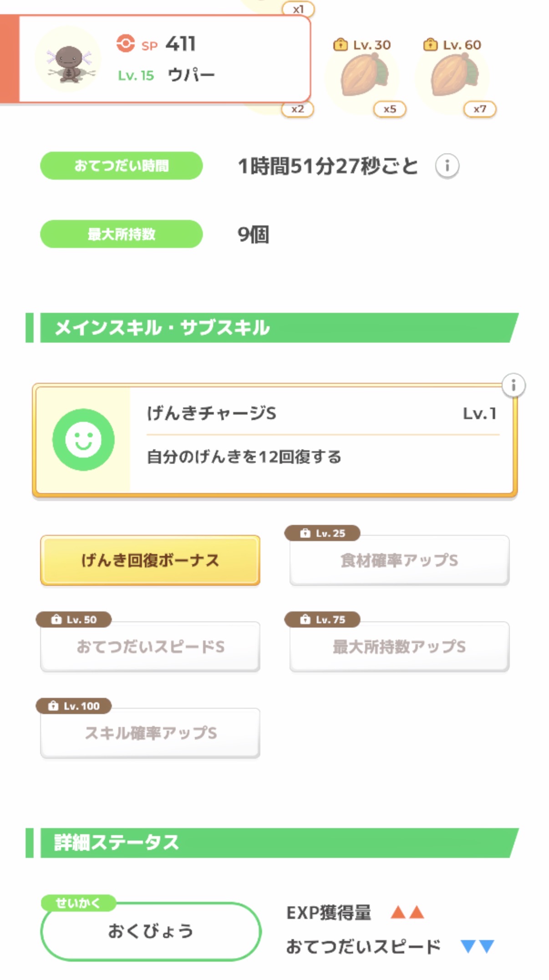Screen dimensions: 549x980
Task: Tap the locked おてつだいスピードS sub skill
Action: click(150, 647)
